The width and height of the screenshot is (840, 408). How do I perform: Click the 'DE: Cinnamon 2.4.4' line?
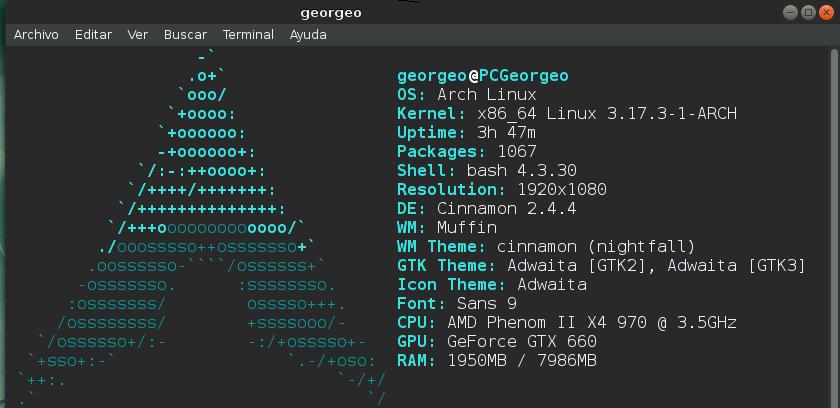(487, 208)
